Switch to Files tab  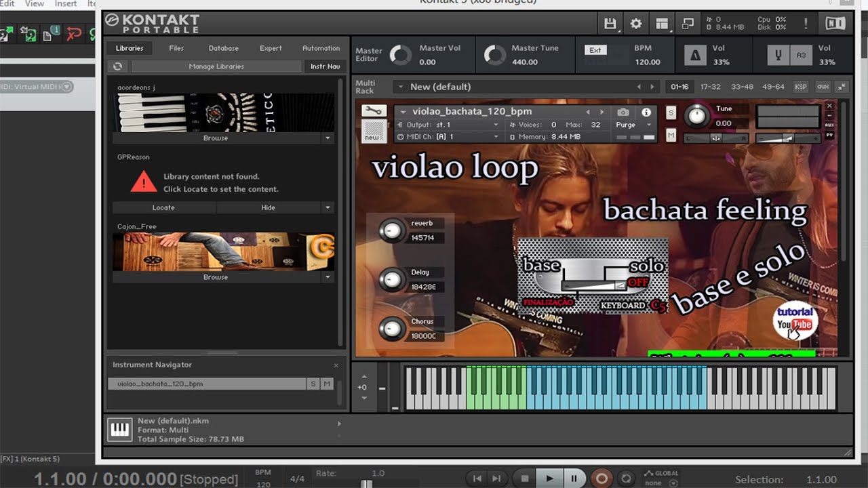click(x=176, y=48)
